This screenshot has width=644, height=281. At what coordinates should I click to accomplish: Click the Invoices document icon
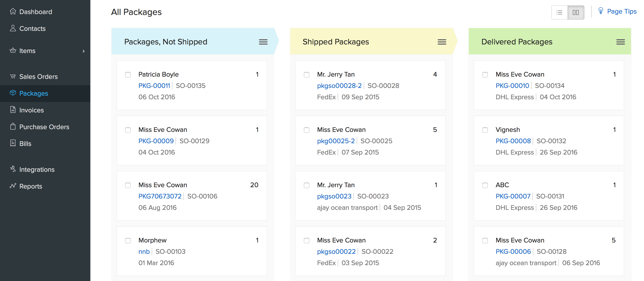click(x=13, y=110)
